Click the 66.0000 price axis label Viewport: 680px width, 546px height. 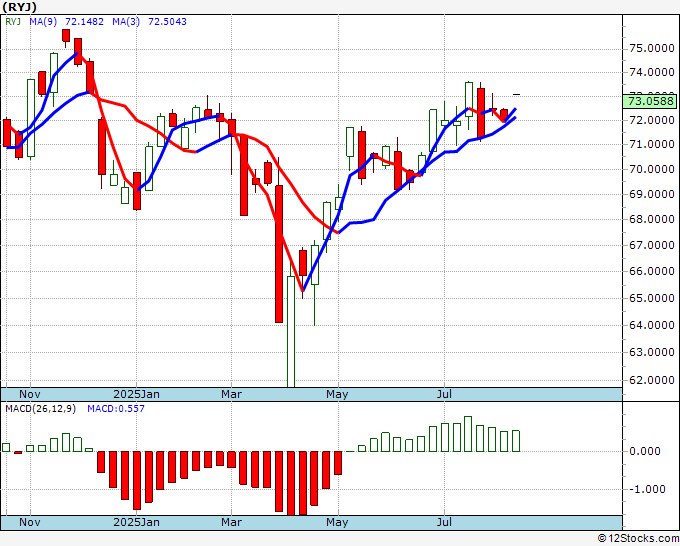tap(652, 271)
